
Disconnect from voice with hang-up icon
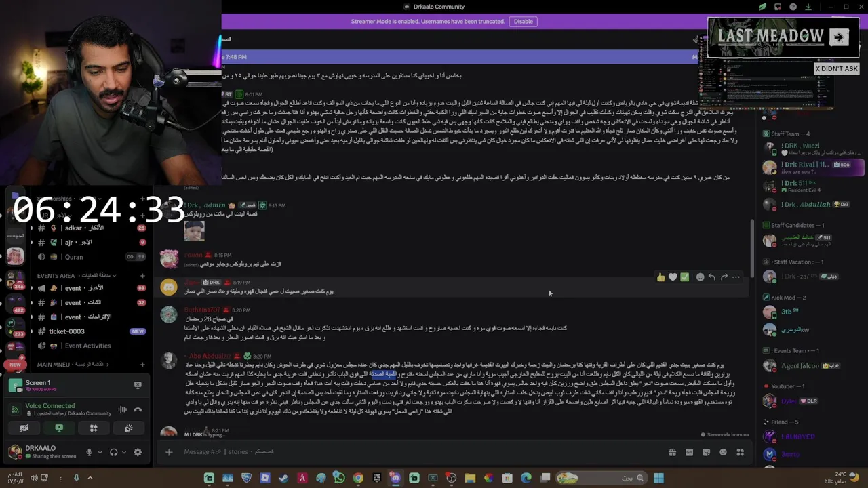(x=138, y=409)
